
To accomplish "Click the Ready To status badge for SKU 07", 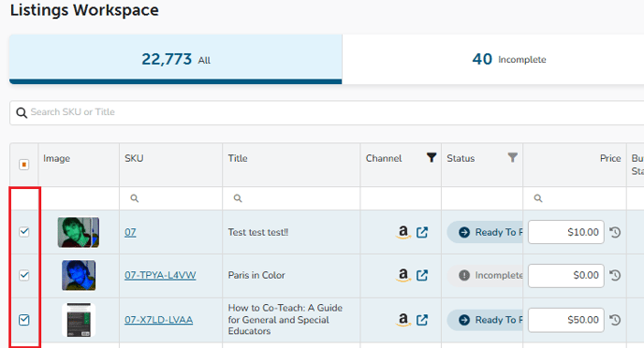I will pos(485,232).
